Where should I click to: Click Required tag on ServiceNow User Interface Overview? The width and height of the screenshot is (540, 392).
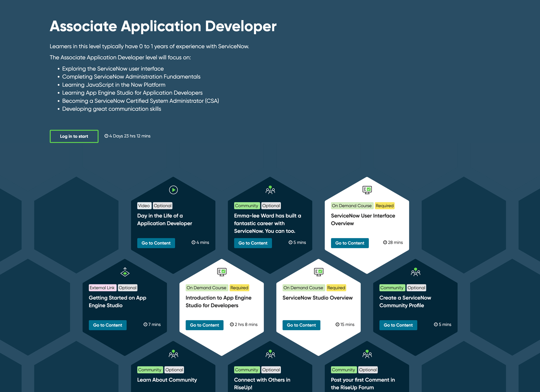tap(385, 206)
